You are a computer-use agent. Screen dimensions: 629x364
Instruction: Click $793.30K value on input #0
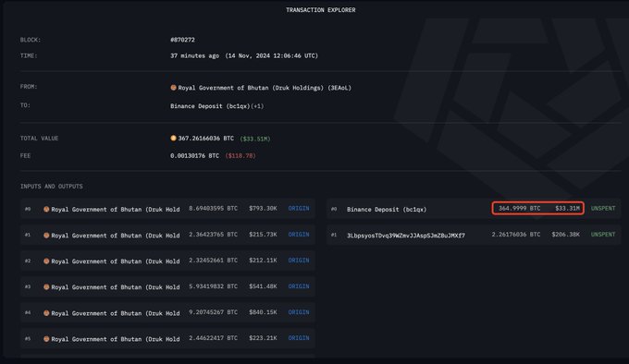coord(263,209)
